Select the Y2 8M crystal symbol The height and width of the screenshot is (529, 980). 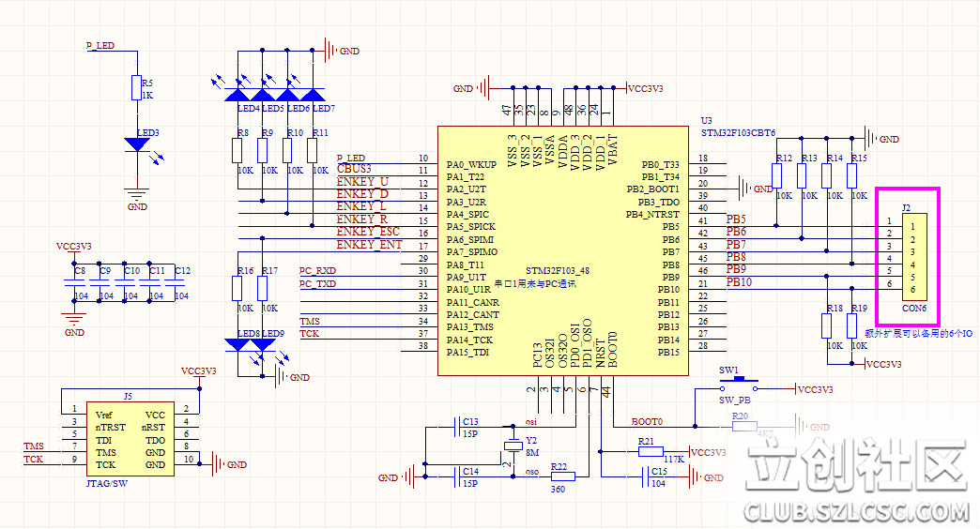click(513, 446)
